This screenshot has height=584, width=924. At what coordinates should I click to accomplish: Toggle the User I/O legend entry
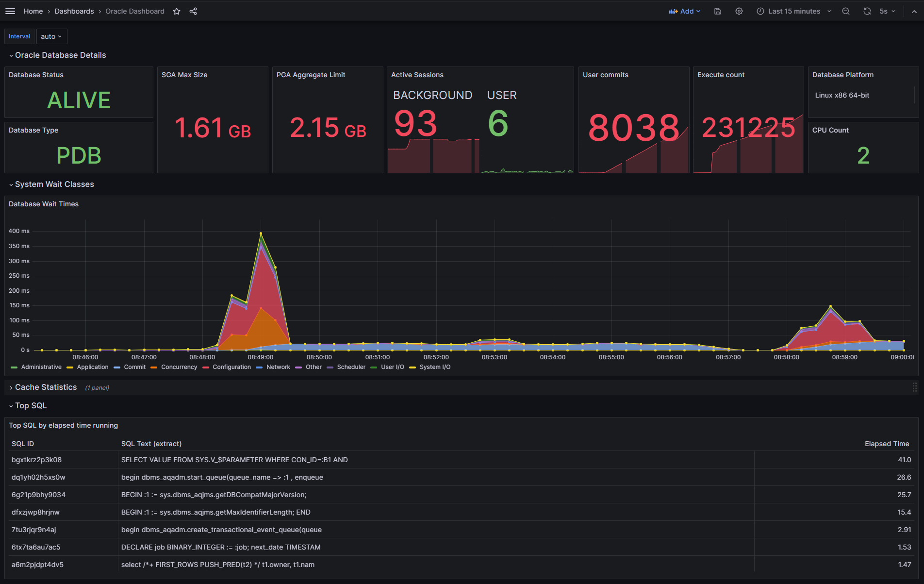tap(393, 367)
